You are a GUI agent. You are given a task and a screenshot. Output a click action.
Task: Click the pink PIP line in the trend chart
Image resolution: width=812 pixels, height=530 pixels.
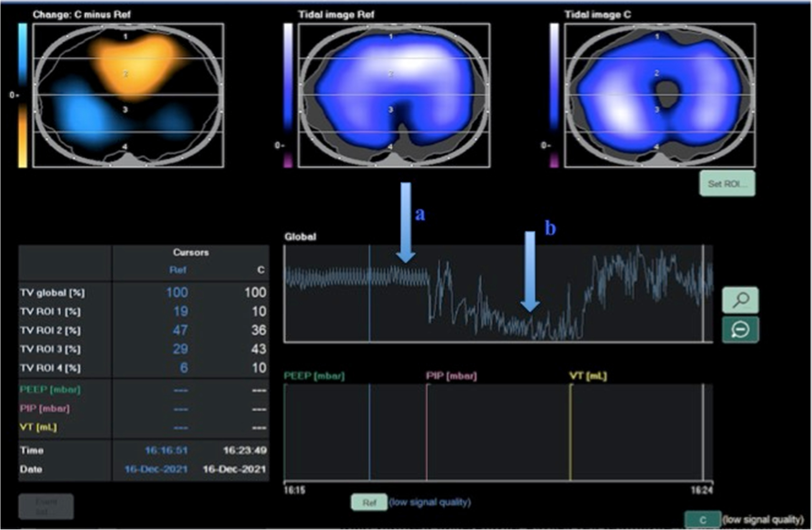coord(426,434)
